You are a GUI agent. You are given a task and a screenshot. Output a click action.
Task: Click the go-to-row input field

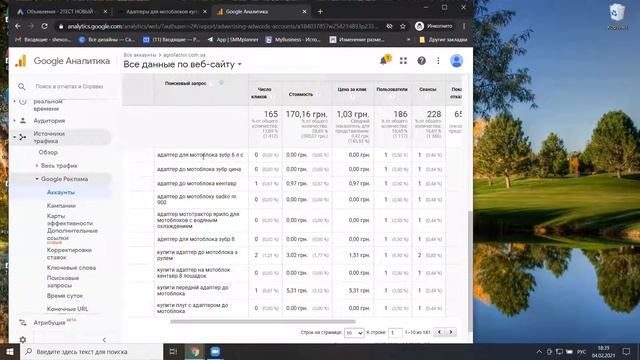coord(395,333)
